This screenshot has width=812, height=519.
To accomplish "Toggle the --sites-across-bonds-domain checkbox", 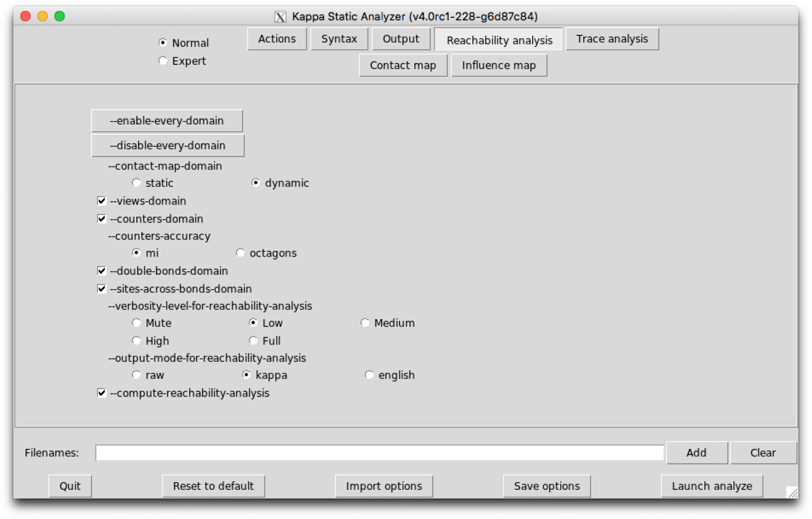I will 101,289.
